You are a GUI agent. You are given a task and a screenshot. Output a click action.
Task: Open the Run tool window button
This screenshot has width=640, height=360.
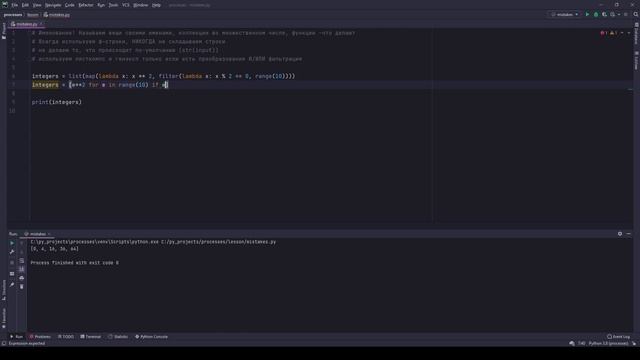(16, 337)
